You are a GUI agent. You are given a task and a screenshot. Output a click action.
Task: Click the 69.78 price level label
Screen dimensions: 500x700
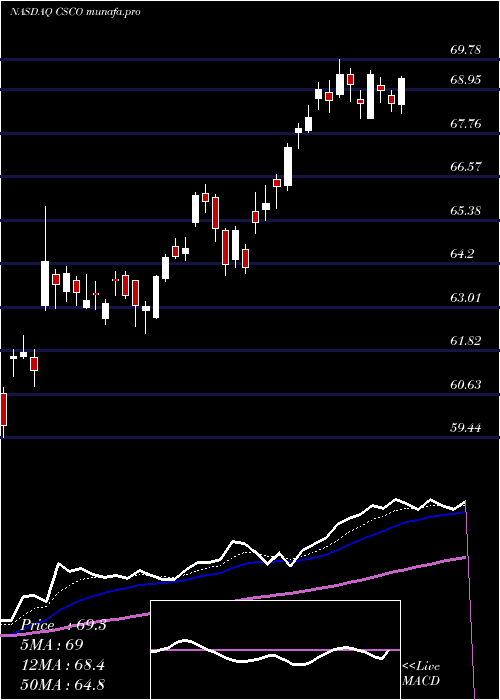465,50
